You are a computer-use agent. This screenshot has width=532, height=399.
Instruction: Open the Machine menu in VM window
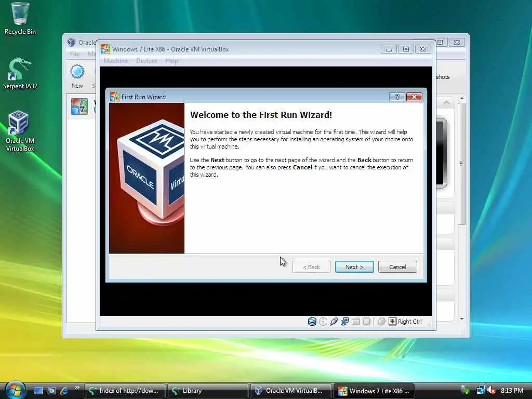point(116,61)
